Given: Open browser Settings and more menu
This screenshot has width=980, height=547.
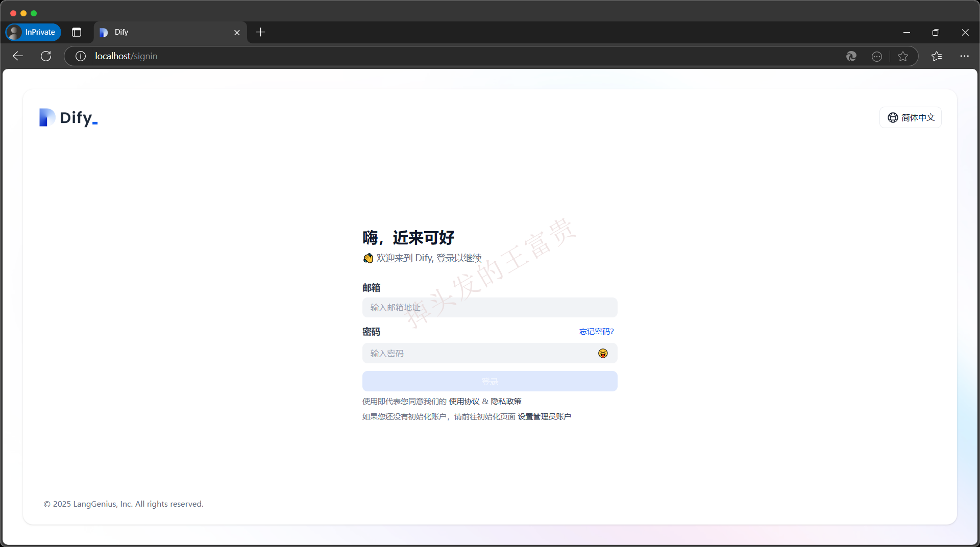Looking at the screenshot, I should 964,56.
